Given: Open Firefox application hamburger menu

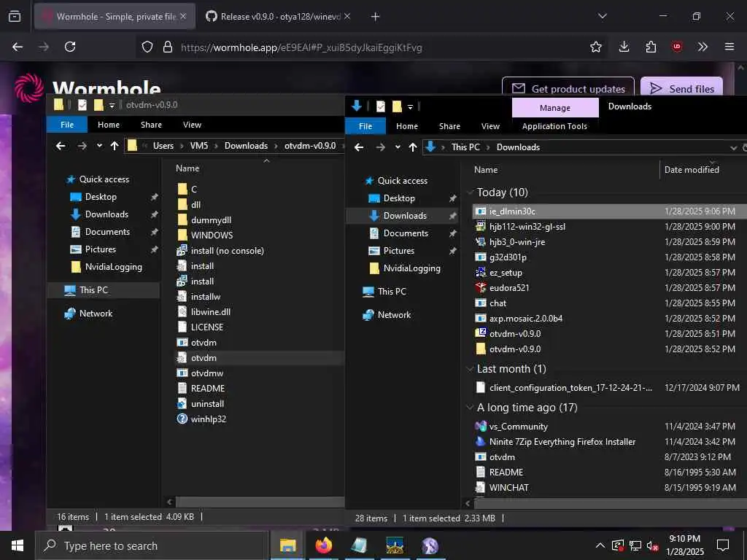Looking at the screenshot, I should 729,47.
